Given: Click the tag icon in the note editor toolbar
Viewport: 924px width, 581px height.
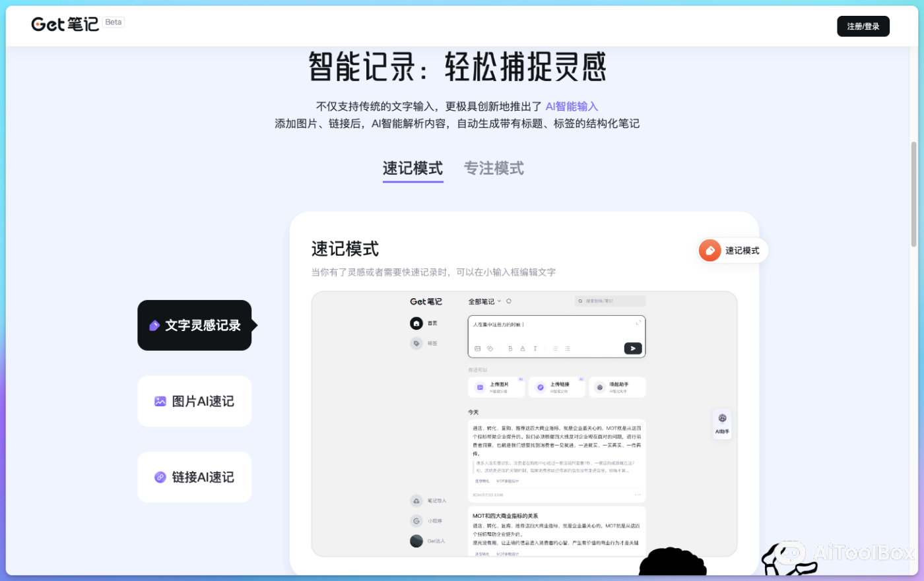Looking at the screenshot, I should (490, 349).
